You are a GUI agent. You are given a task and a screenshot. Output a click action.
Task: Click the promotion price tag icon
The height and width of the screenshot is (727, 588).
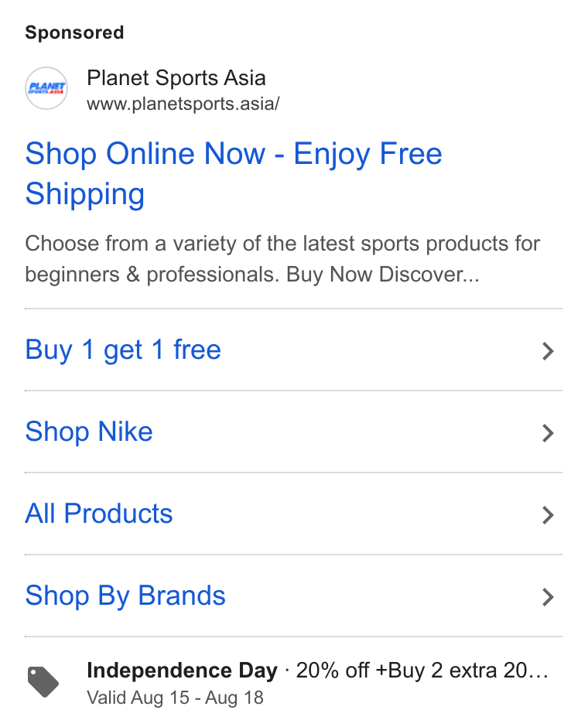[x=43, y=682]
